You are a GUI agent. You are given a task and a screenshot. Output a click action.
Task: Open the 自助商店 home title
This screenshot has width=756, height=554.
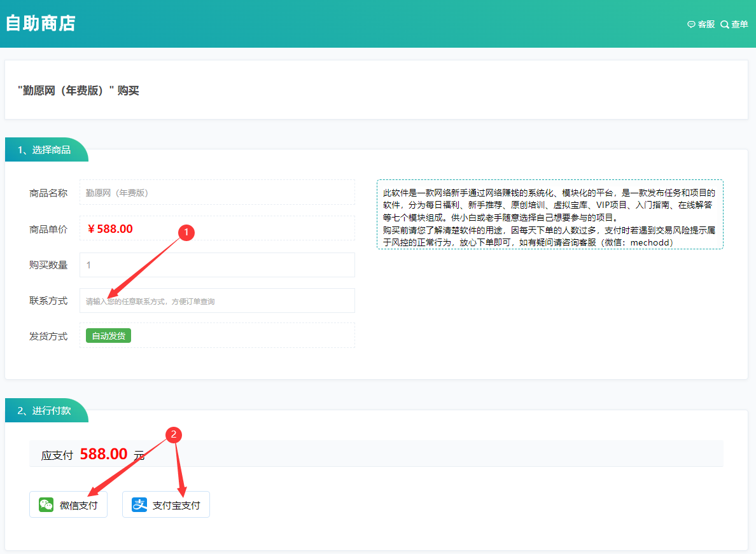(x=40, y=24)
